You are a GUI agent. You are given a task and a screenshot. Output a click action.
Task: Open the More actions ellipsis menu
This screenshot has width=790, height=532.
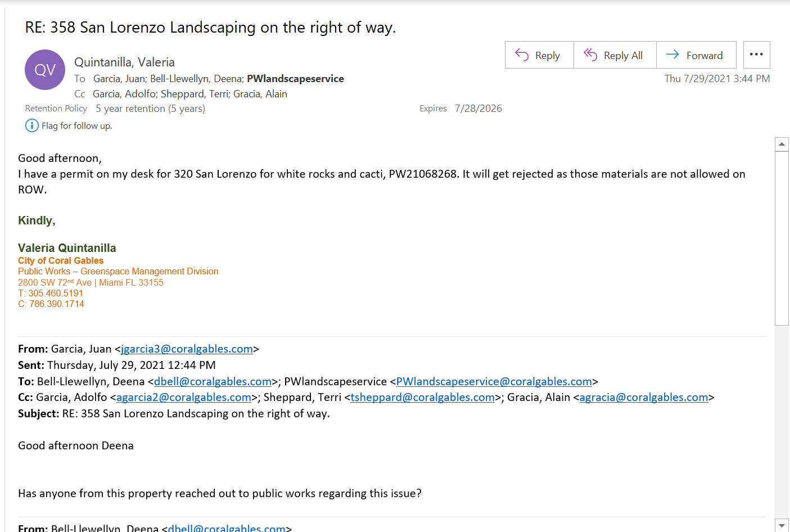[756, 55]
